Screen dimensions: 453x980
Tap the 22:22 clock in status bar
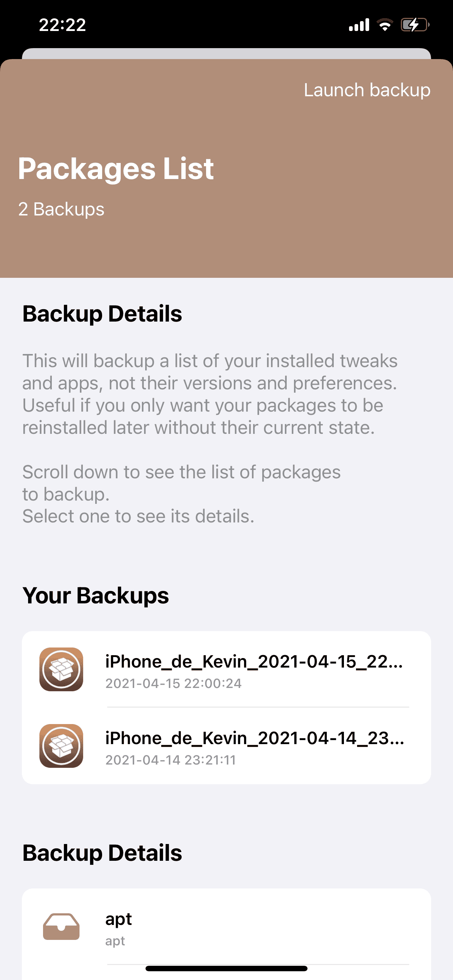(x=62, y=25)
